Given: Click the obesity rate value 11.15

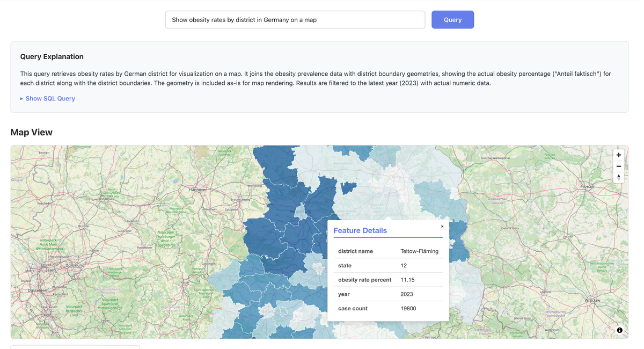Looking at the screenshot, I should tap(407, 280).
